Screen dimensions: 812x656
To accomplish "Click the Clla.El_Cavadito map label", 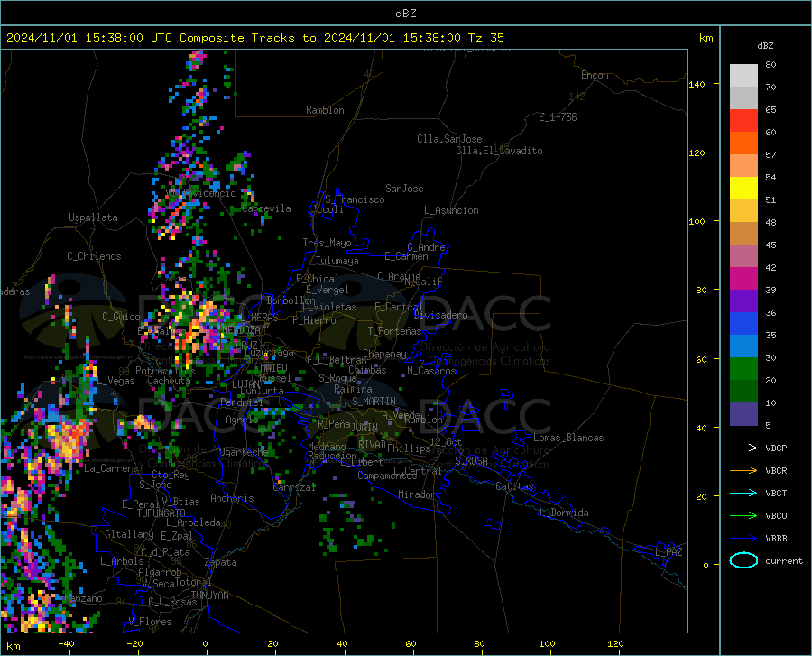I will click(x=499, y=151).
